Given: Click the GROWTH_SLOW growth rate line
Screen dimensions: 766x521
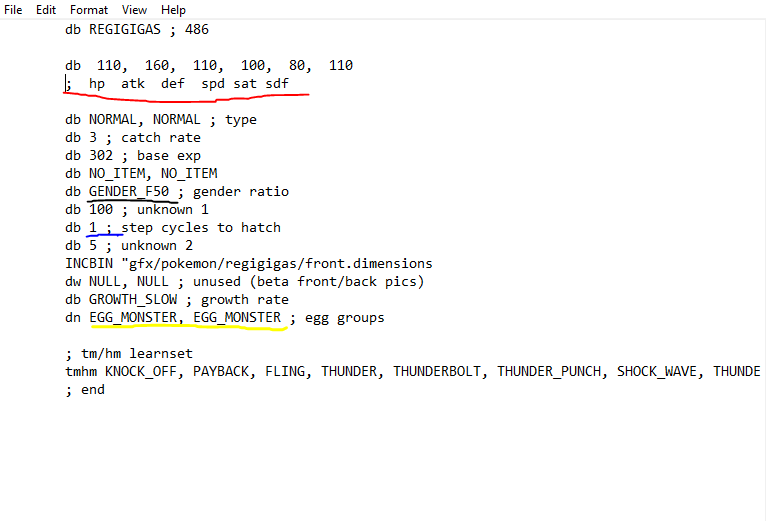Looking at the screenshot, I should 176,300.
